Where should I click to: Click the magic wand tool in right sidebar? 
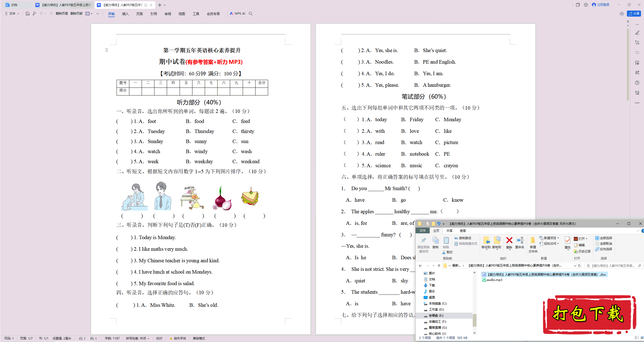pos(637,73)
